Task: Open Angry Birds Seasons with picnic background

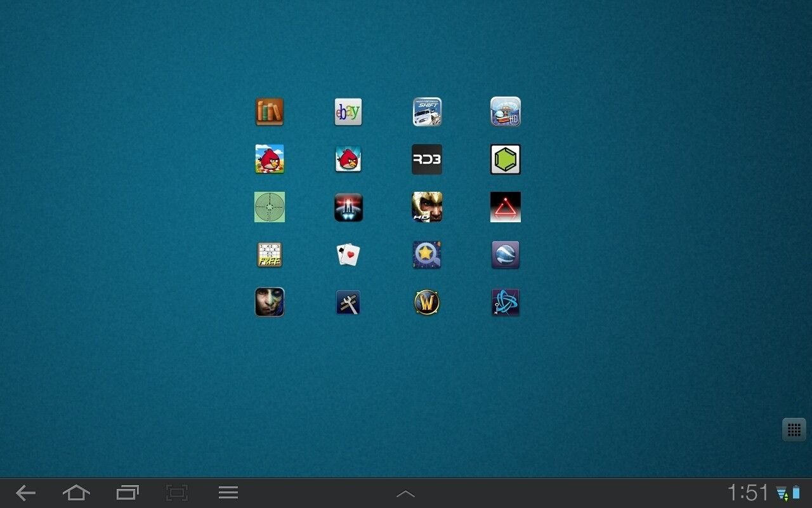Action: point(270,159)
